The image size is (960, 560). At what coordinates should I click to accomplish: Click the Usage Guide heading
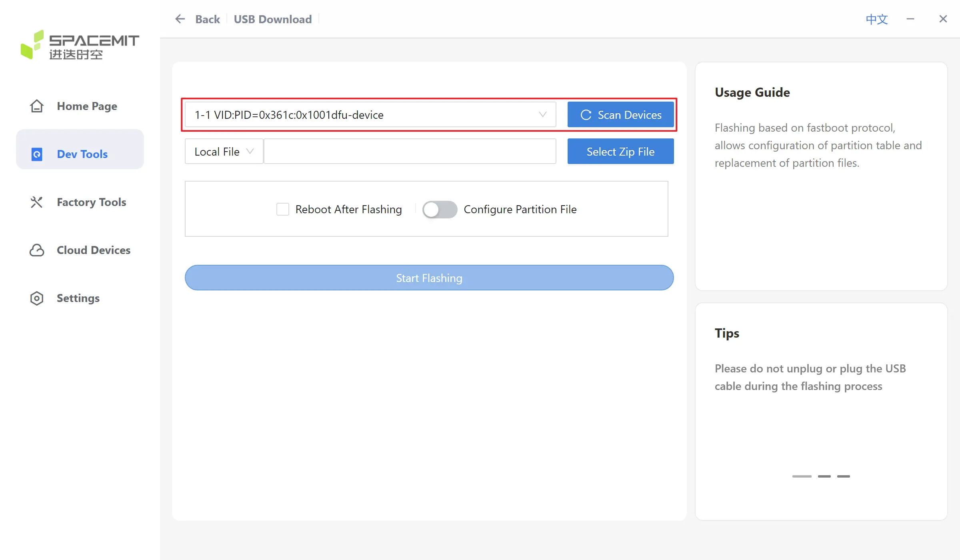752,92
